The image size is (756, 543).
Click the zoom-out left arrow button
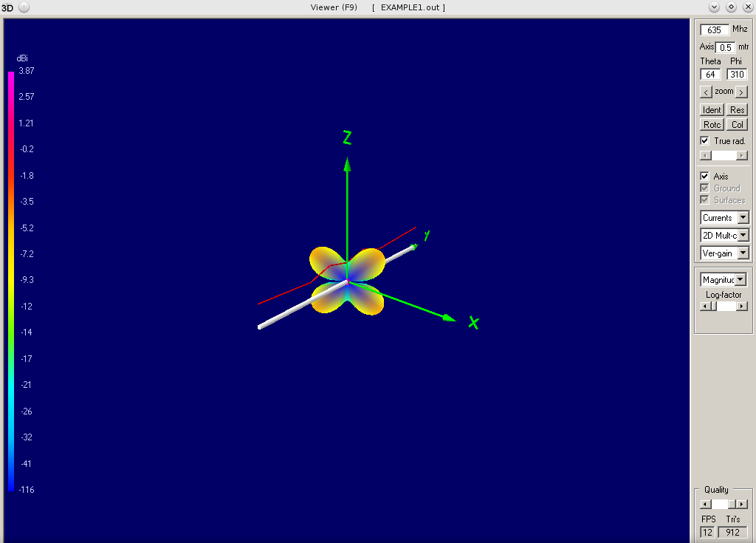coord(705,91)
